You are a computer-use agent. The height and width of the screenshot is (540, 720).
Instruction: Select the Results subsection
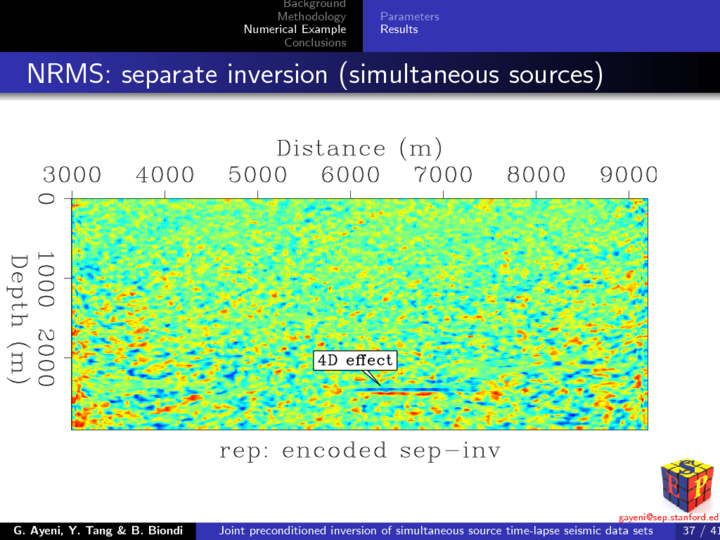pos(399,30)
